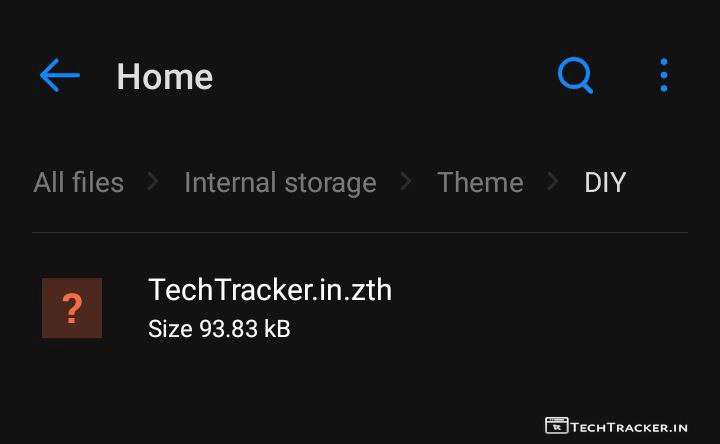This screenshot has height=444, width=720.
Task: Tap the unknown file question mark icon
Action: click(x=72, y=308)
